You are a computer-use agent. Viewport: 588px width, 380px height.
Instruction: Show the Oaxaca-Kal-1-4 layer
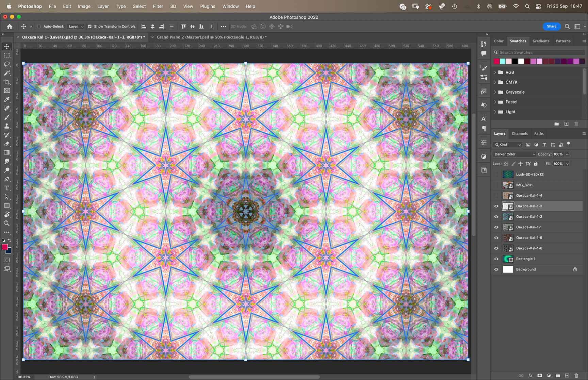click(496, 196)
